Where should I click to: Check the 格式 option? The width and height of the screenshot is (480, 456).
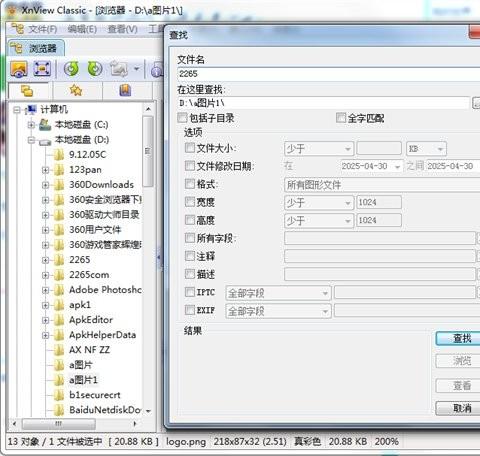click(x=190, y=184)
